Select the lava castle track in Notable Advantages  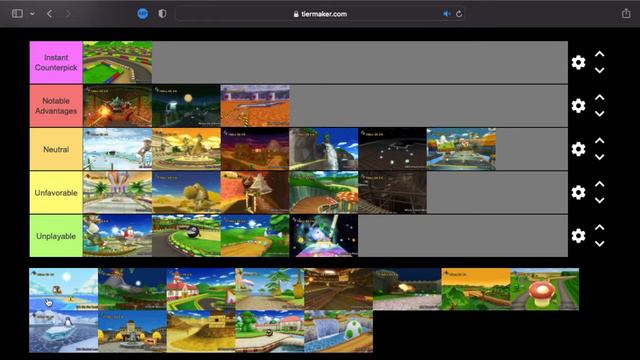tap(118, 106)
